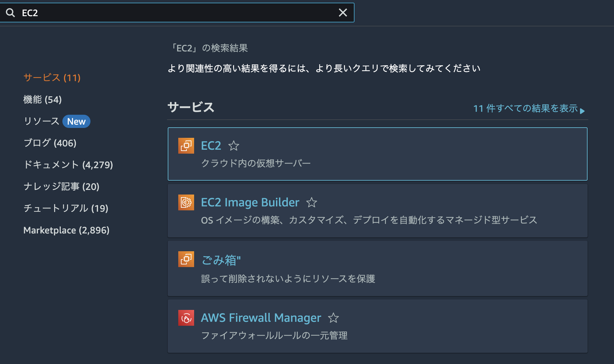This screenshot has height=364, width=614.
Task: Open the ブログ (406) results
Action: click(x=50, y=143)
